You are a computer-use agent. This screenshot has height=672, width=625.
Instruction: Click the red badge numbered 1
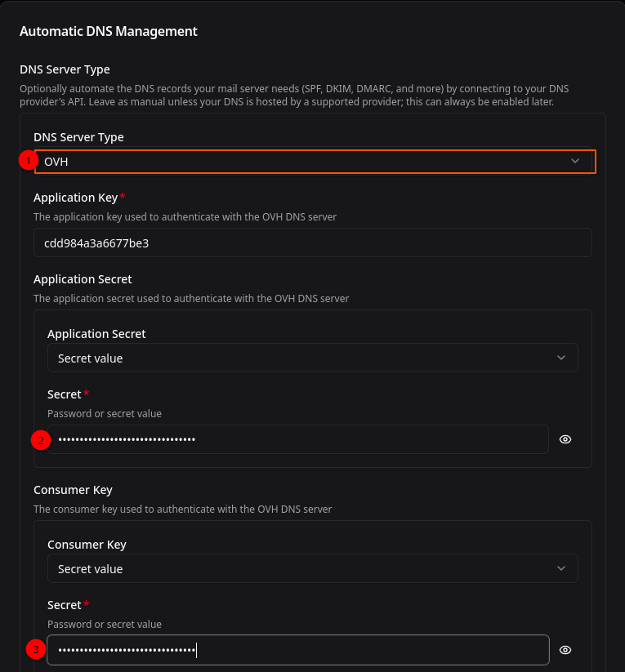click(28, 161)
